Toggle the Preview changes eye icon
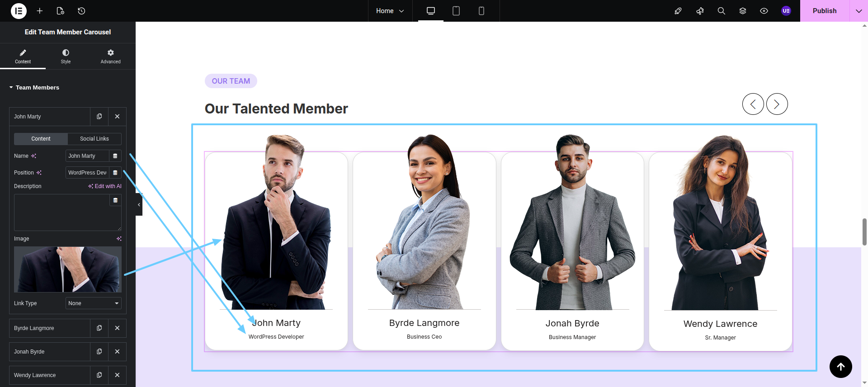Screen dimensions: 868x387 [764, 11]
